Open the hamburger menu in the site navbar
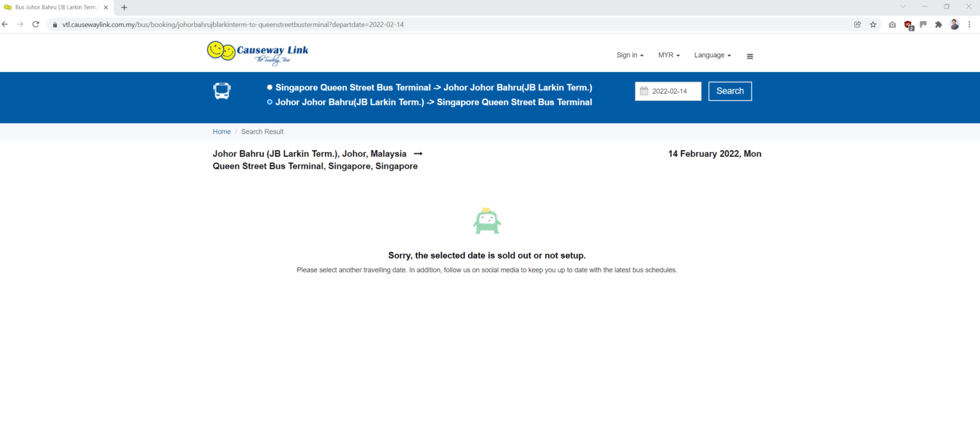 click(750, 56)
